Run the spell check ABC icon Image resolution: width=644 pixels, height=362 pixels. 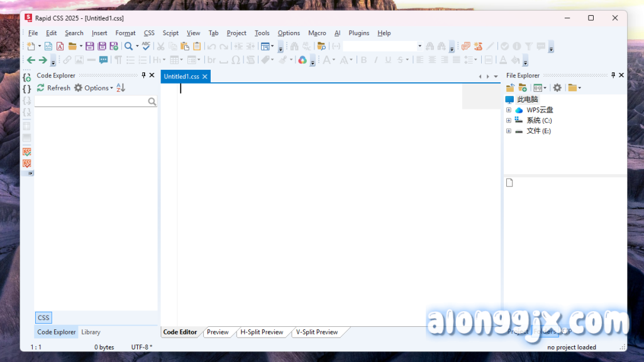pos(146,46)
